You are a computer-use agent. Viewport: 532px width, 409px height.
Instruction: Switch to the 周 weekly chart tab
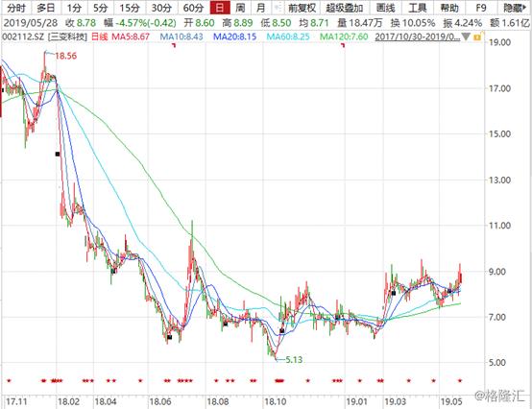(x=240, y=8)
